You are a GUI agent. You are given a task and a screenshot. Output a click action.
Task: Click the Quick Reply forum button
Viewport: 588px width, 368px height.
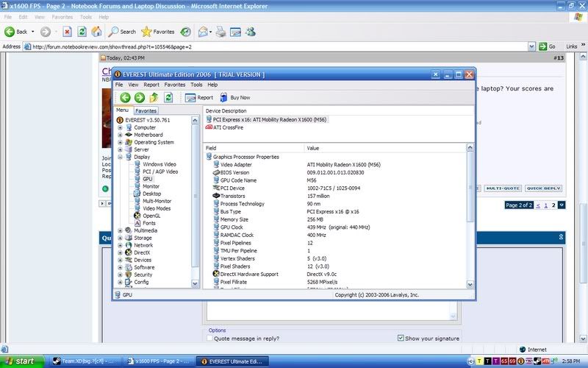(x=544, y=188)
